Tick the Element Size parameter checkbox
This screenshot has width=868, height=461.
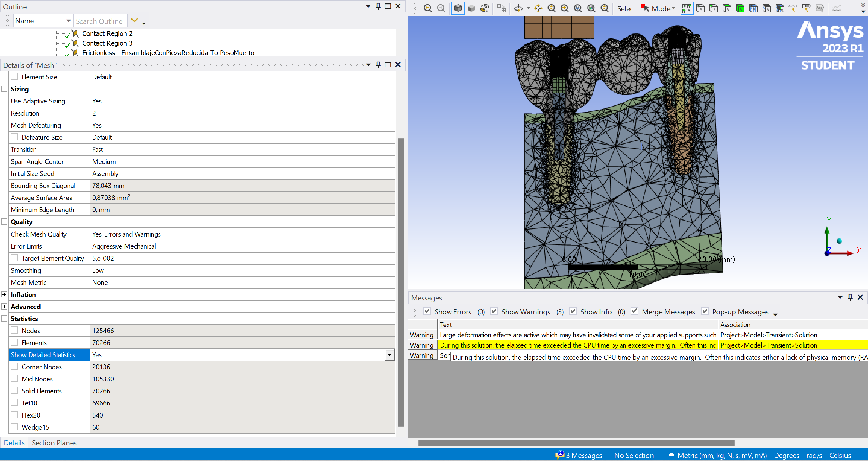[14, 77]
